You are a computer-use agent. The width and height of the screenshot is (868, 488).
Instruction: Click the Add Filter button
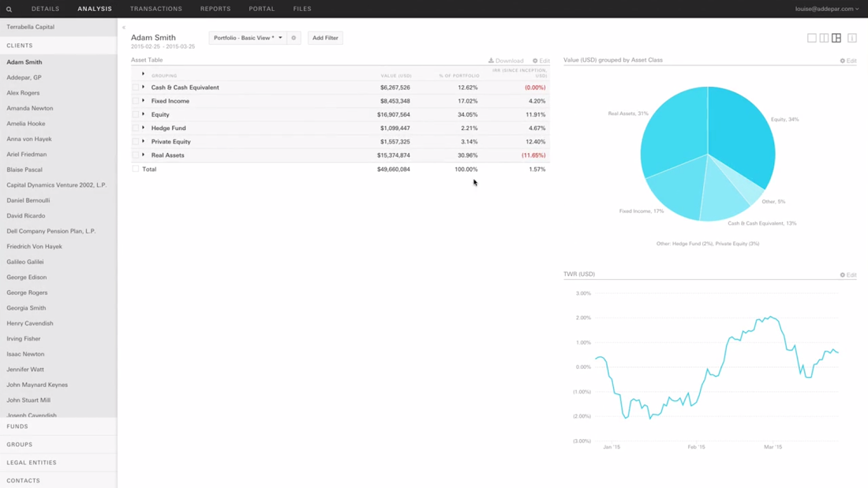(x=325, y=38)
